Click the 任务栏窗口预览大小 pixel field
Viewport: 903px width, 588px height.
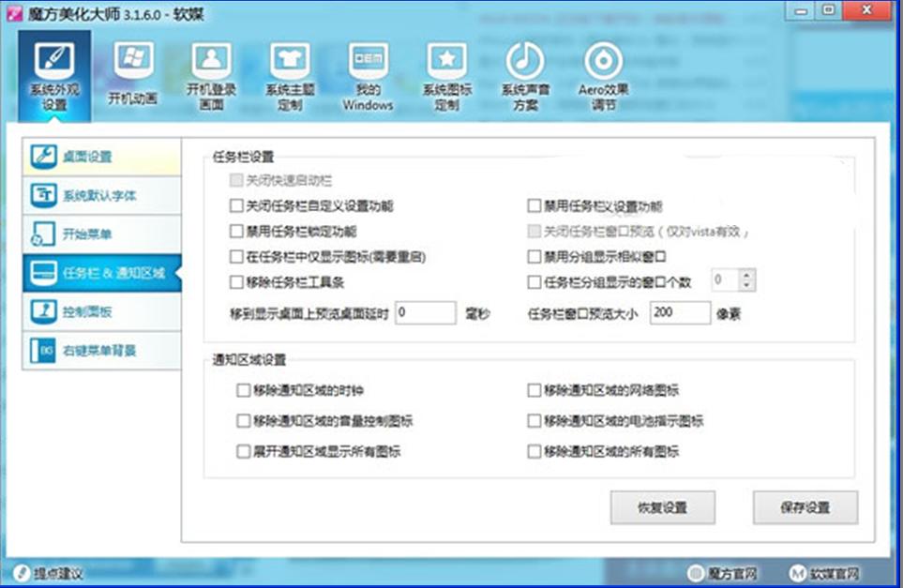coord(680,312)
